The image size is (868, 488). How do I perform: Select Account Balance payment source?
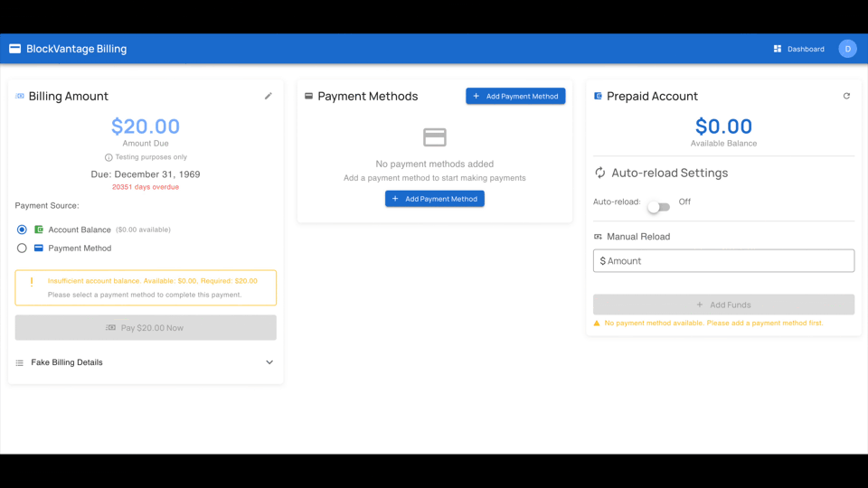tap(22, 229)
